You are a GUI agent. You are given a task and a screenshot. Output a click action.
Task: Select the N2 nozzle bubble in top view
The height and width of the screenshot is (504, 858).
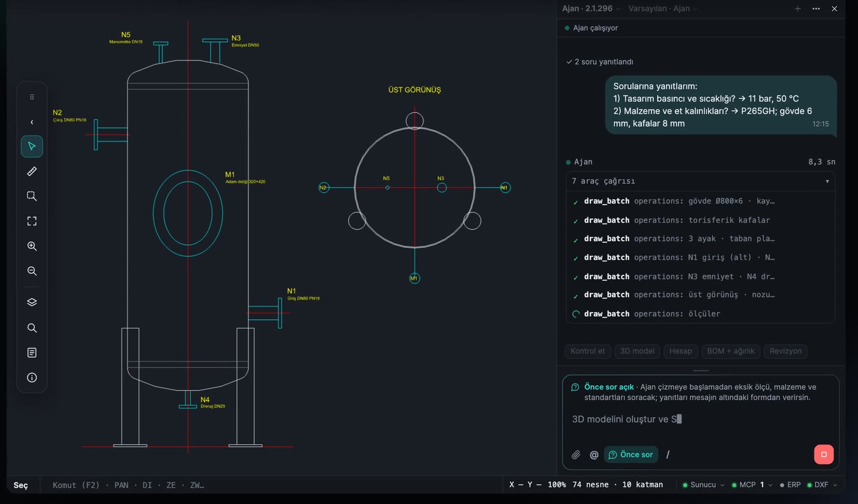click(324, 188)
